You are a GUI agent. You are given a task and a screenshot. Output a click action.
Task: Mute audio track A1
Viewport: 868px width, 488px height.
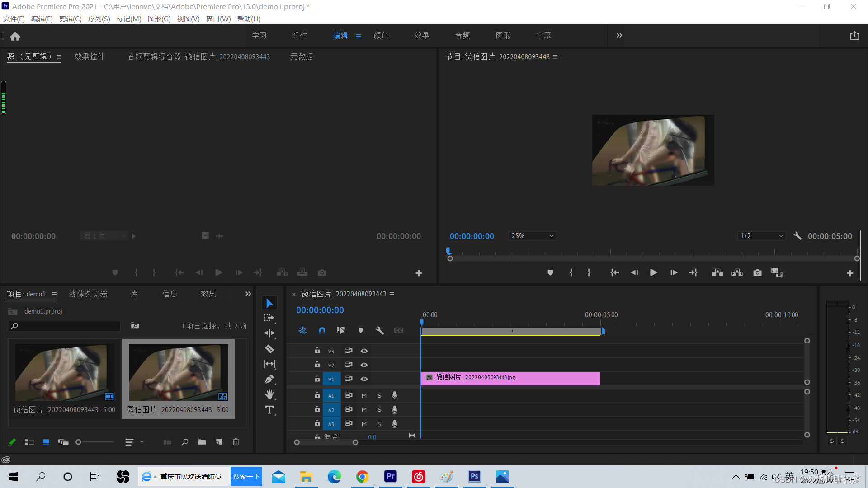coord(364,395)
